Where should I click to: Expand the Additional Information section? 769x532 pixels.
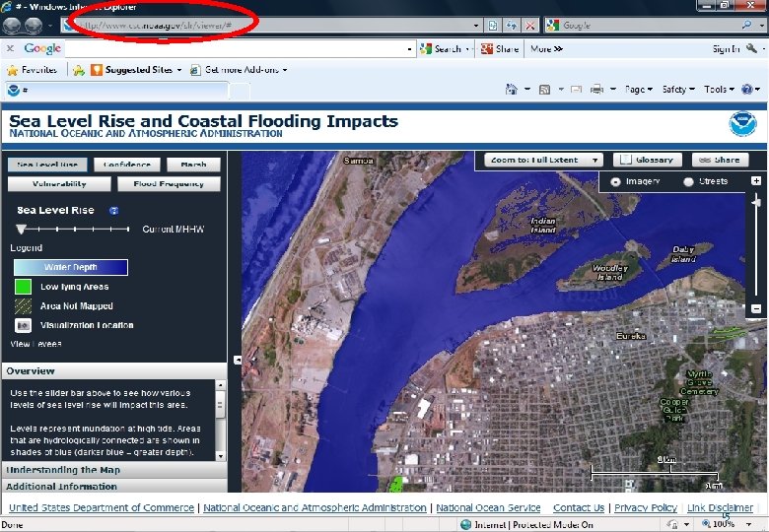pos(114,487)
